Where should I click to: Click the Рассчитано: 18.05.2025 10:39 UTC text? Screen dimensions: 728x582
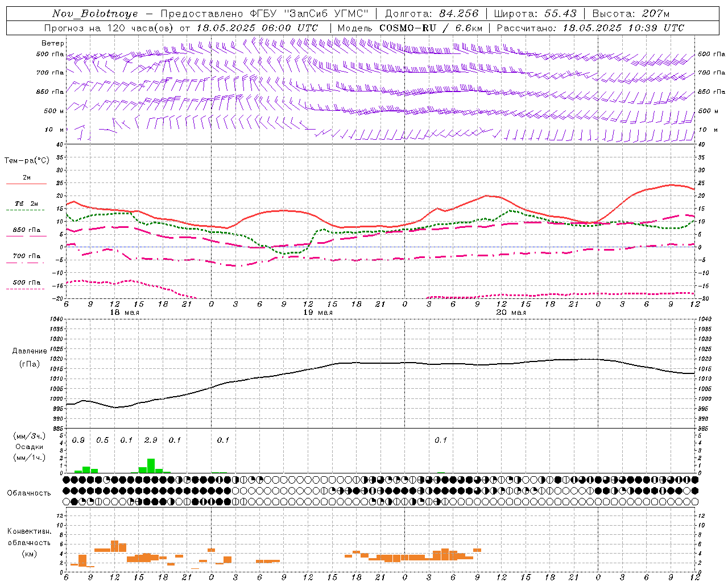590,28
